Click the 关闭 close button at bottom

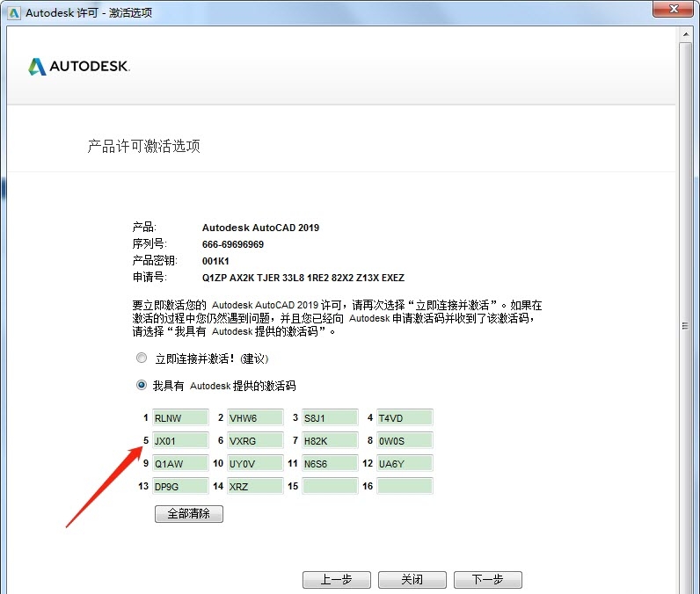[x=412, y=580]
